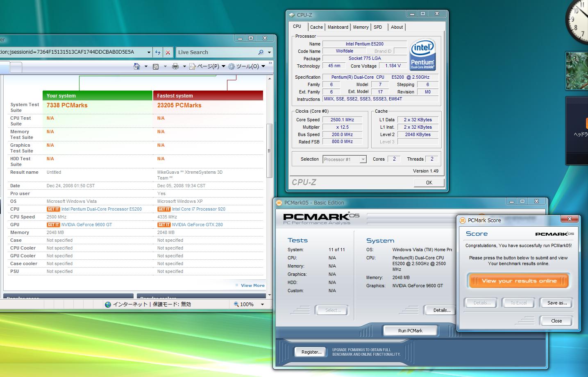Open the 100% zoom level dropdown
The height and width of the screenshot is (377, 588).
tap(262, 304)
